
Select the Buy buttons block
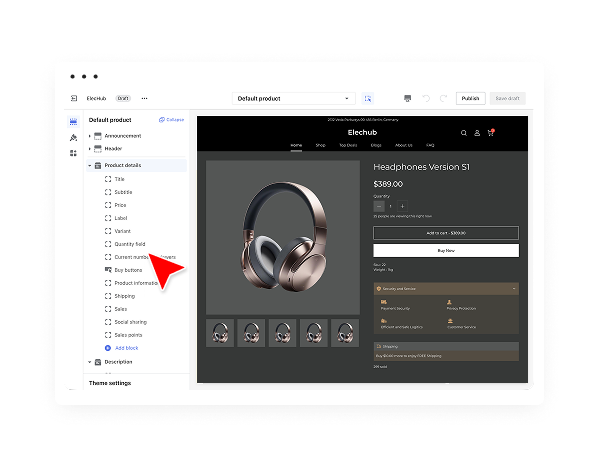coord(127,270)
